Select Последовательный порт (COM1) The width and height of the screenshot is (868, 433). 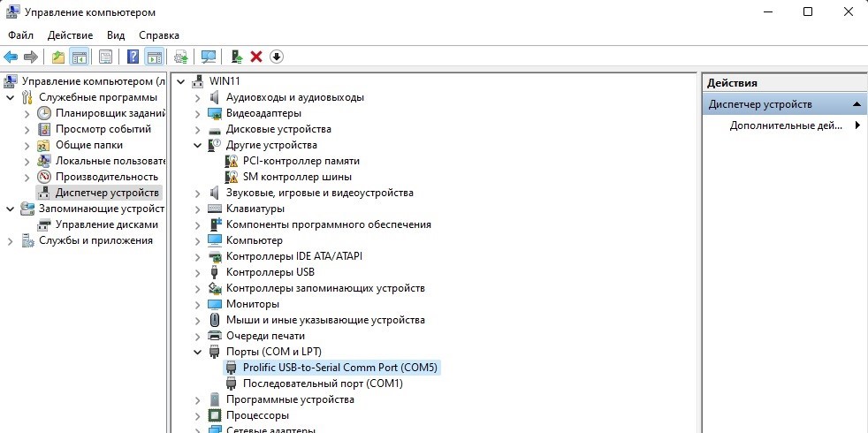[x=323, y=384]
